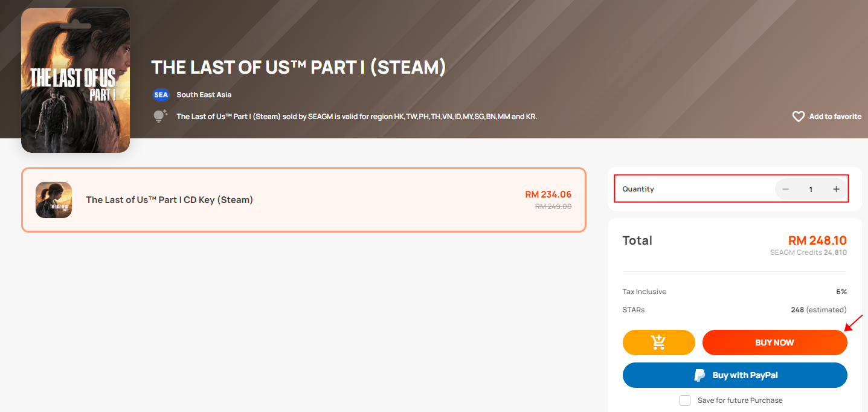This screenshot has height=412, width=868.
Task: Click the RM 234.06 price
Action: coord(548,195)
